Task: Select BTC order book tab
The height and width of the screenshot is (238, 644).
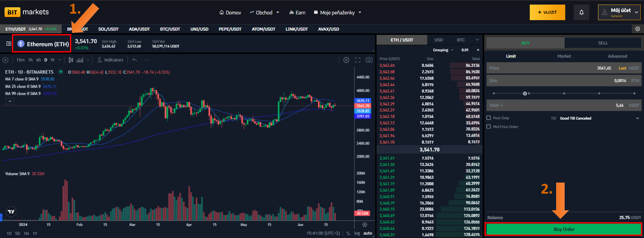Action: [x=461, y=40]
